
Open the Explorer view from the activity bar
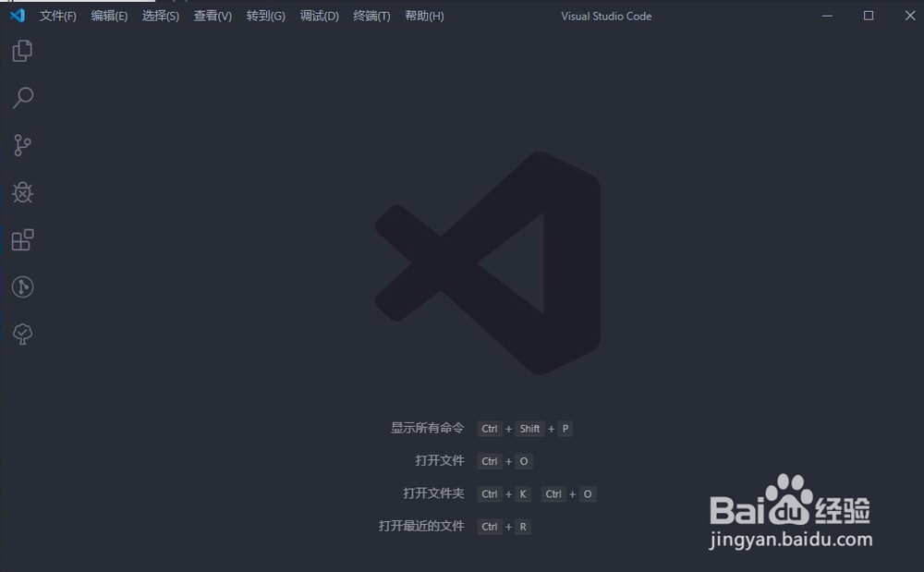22,51
